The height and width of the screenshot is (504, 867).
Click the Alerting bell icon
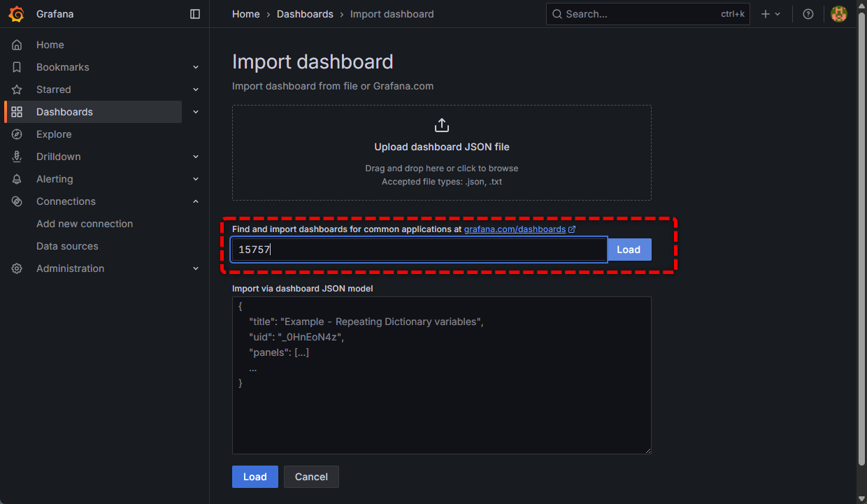[17, 179]
